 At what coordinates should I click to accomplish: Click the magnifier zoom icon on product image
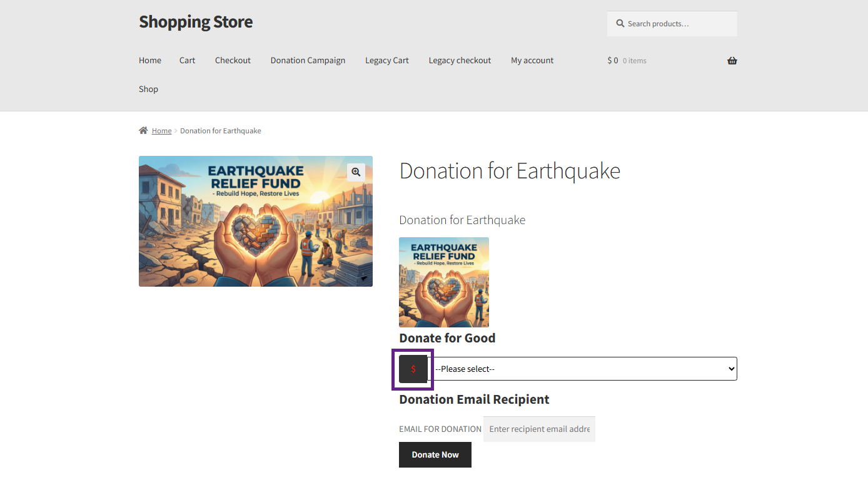coord(356,172)
